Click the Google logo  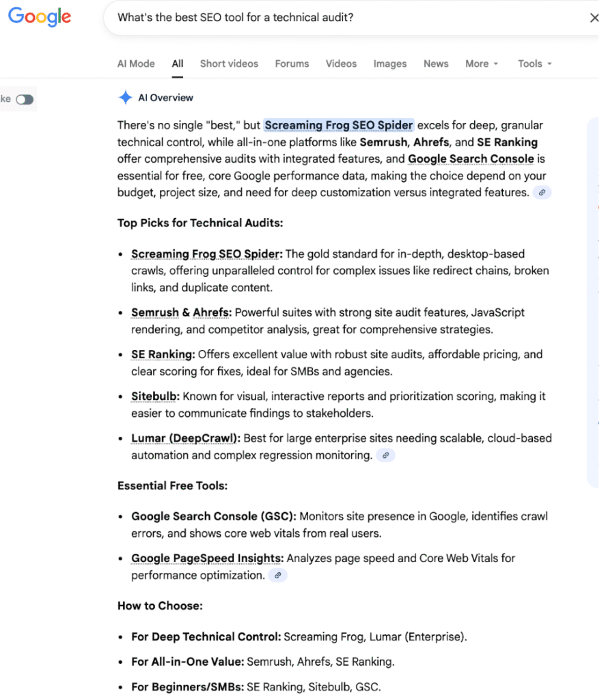(39, 17)
